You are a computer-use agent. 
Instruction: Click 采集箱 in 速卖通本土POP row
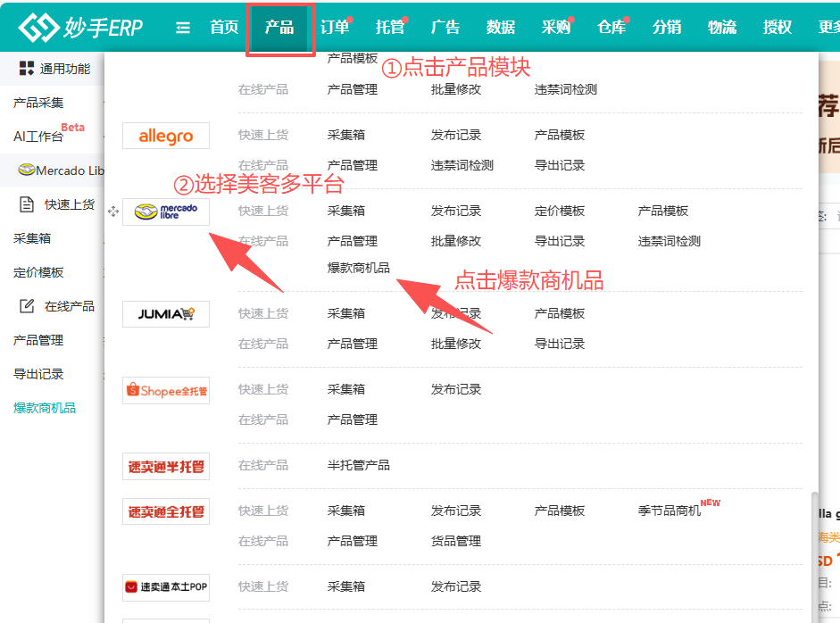point(346,586)
